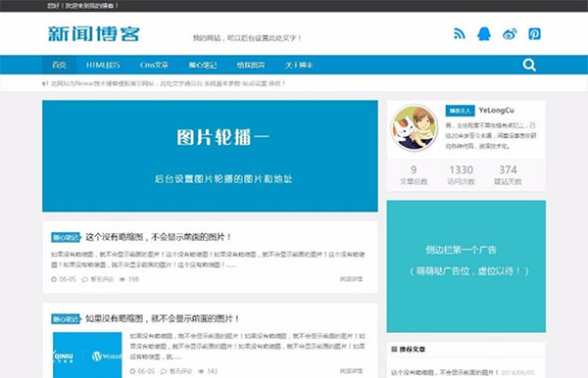Open the fifth navigation item before 关于博主
The width and height of the screenshot is (588, 378).
click(x=251, y=65)
